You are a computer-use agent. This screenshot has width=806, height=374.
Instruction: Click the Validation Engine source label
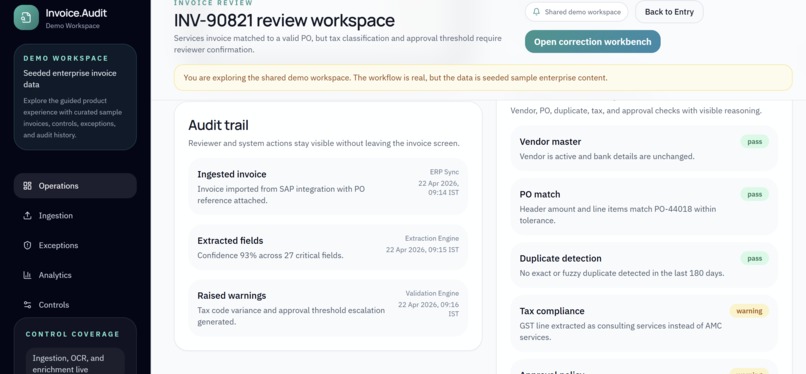432,293
